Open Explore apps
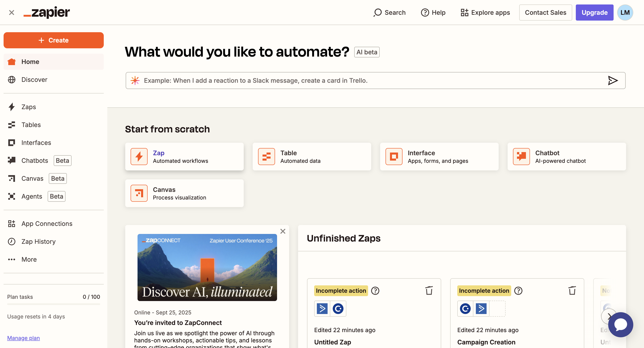Screen dimensions: 644x348 (485, 12)
